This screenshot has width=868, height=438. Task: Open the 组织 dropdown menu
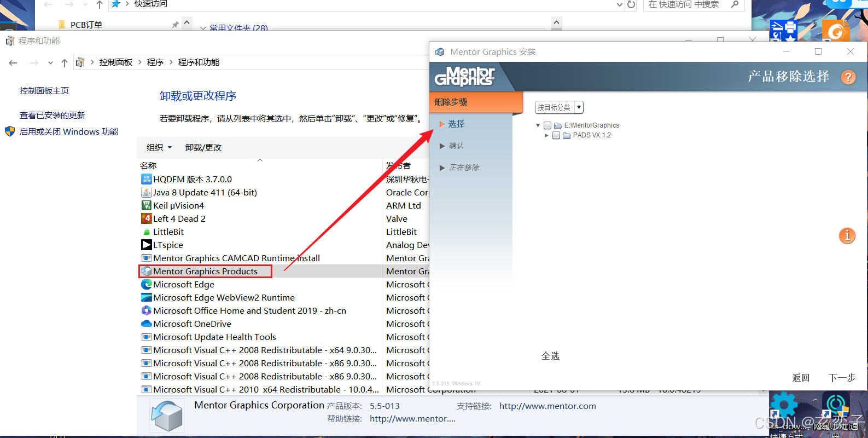coord(159,147)
